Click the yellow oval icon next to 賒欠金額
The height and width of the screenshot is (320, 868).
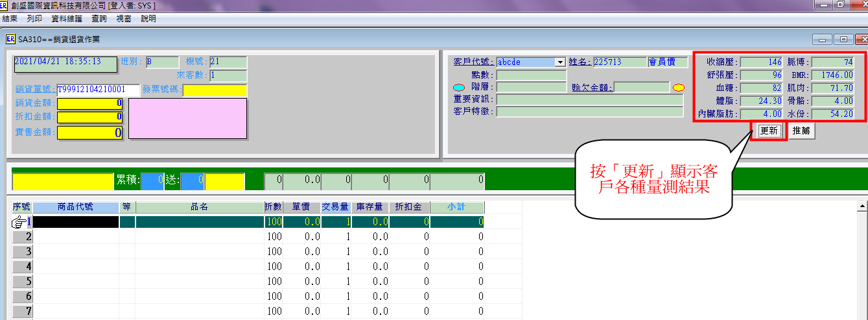679,88
